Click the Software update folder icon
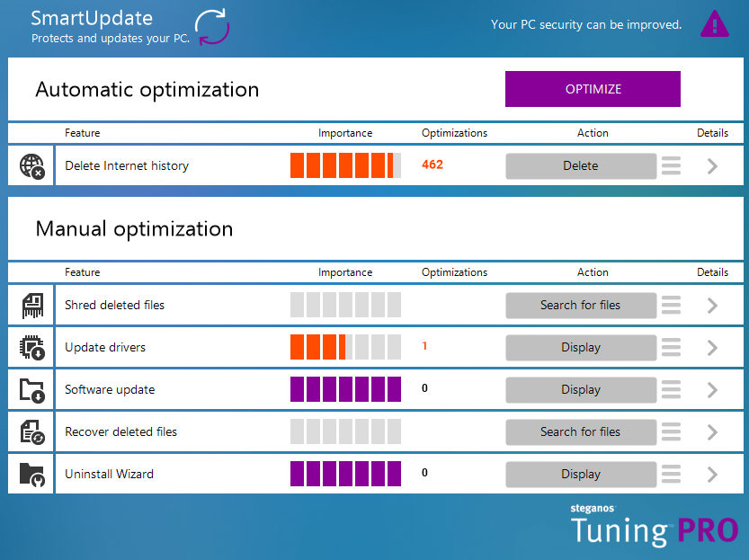 click(x=31, y=390)
